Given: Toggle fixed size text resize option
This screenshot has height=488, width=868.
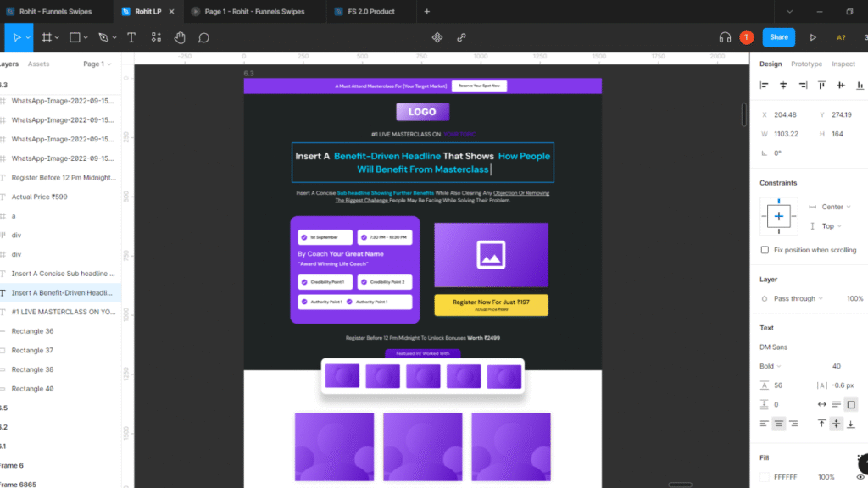Looking at the screenshot, I should [851, 404].
